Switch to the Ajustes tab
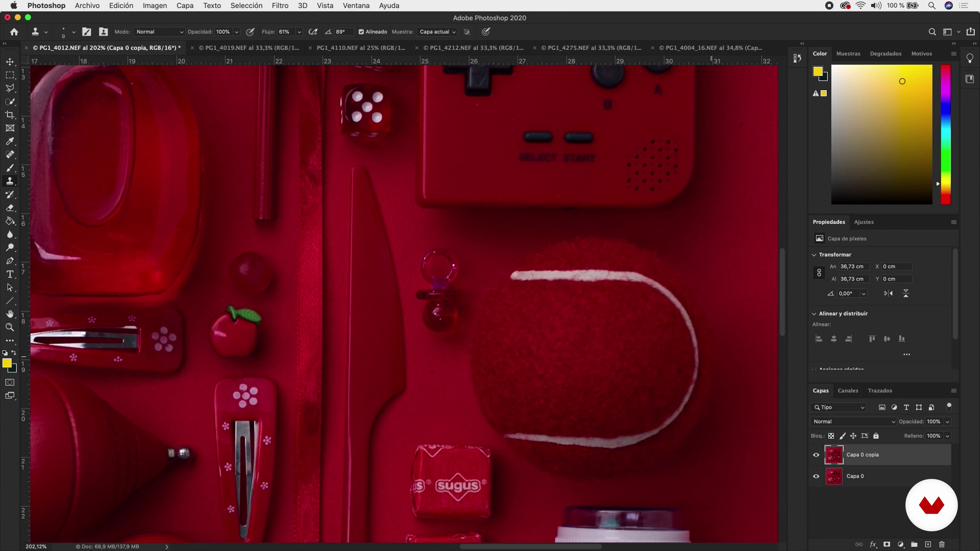Viewport: 980px width, 551px height. tap(864, 222)
